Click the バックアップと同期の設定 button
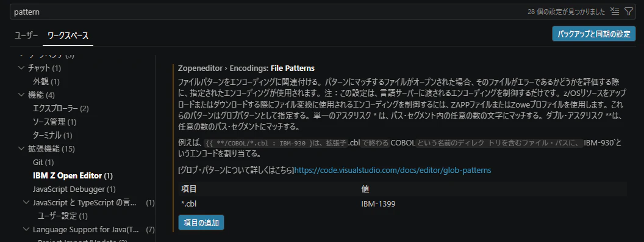This screenshot has height=242, width=644. coord(594,34)
